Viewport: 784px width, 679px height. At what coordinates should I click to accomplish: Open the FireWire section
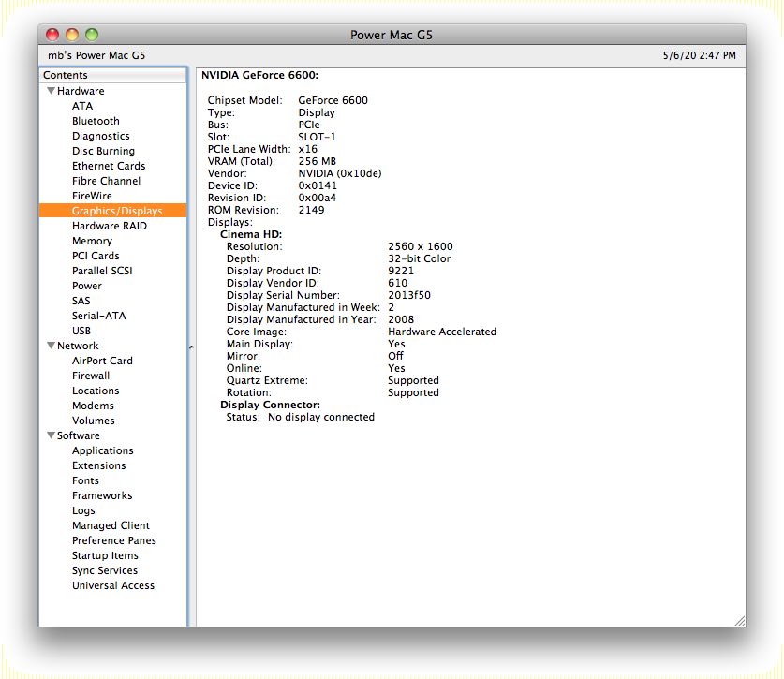tap(92, 196)
